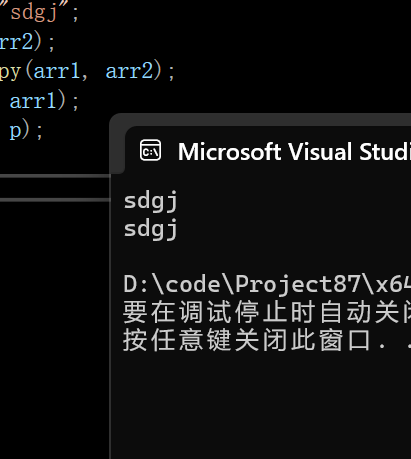Click the console icon in the debug console tab

[150, 151]
